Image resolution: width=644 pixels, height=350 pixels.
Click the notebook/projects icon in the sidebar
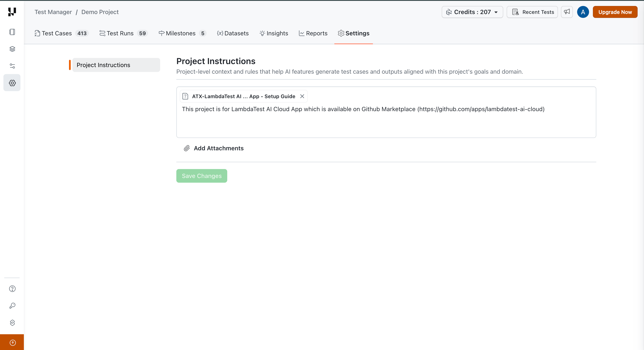tap(12, 32)
